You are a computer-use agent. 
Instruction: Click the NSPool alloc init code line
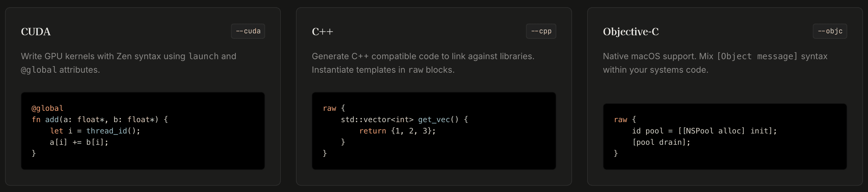(704, 131)
